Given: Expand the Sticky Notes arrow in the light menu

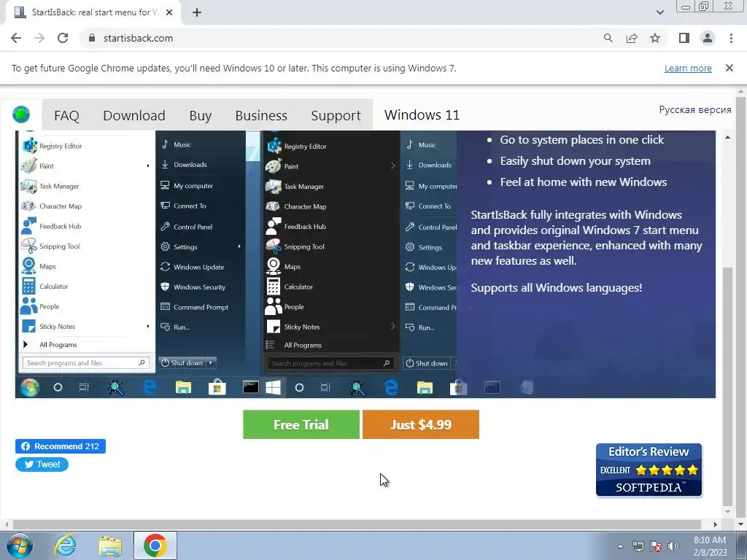Looking at the screenshot, I should point(147,326).
